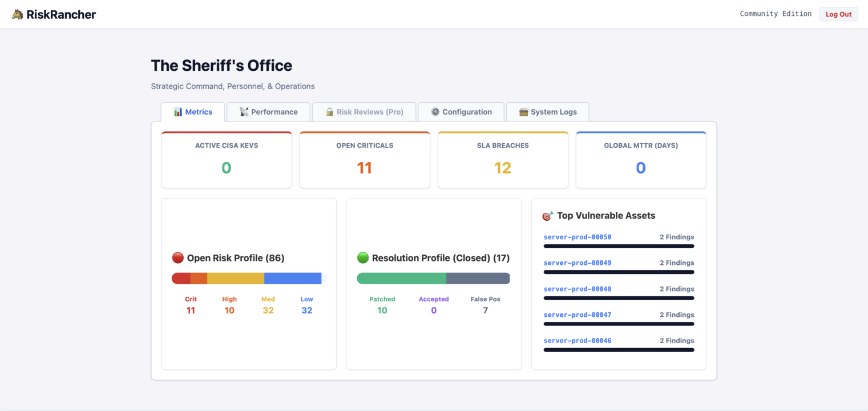Image resolution: width=868 pixels, height=411 pixels.
Task: Click the False Pos count 7
Action: 486,311
